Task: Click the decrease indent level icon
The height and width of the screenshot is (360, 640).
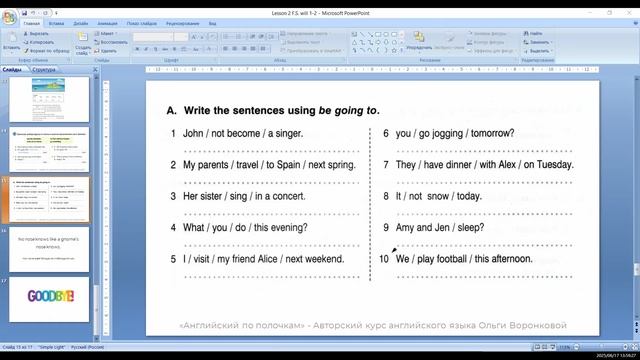Action: (253, 37)
